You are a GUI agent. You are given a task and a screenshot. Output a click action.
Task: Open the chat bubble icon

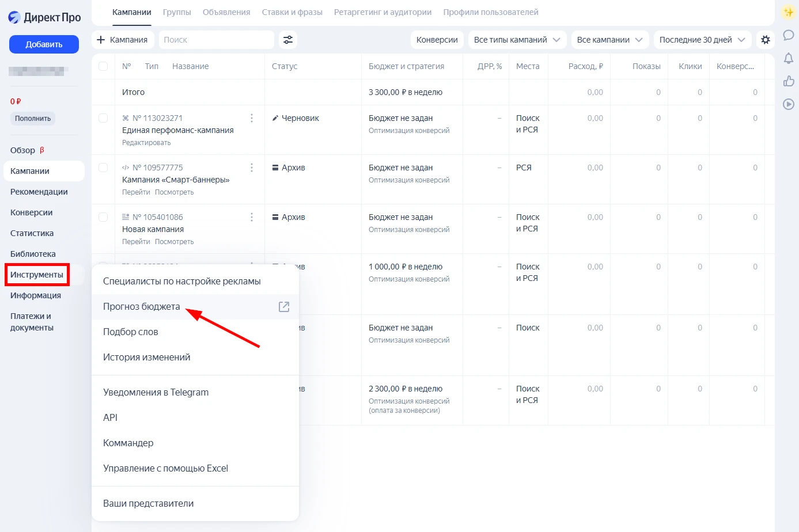coord(788,35)
